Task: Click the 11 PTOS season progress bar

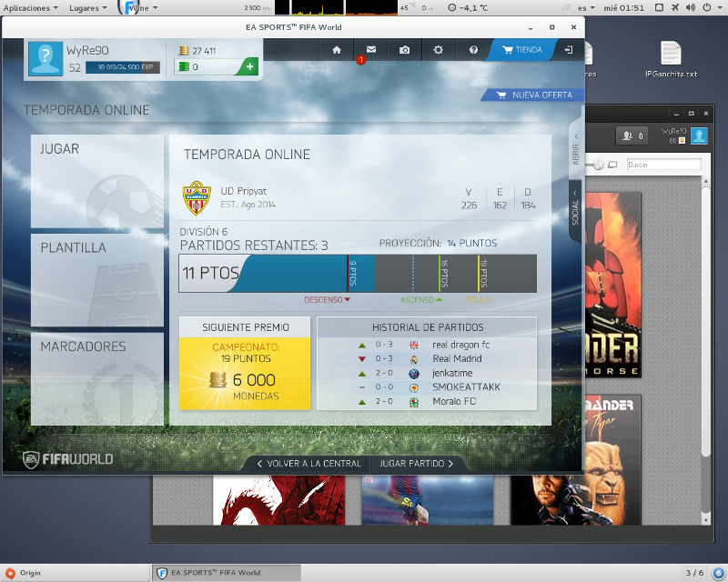Action: (358, 274)
